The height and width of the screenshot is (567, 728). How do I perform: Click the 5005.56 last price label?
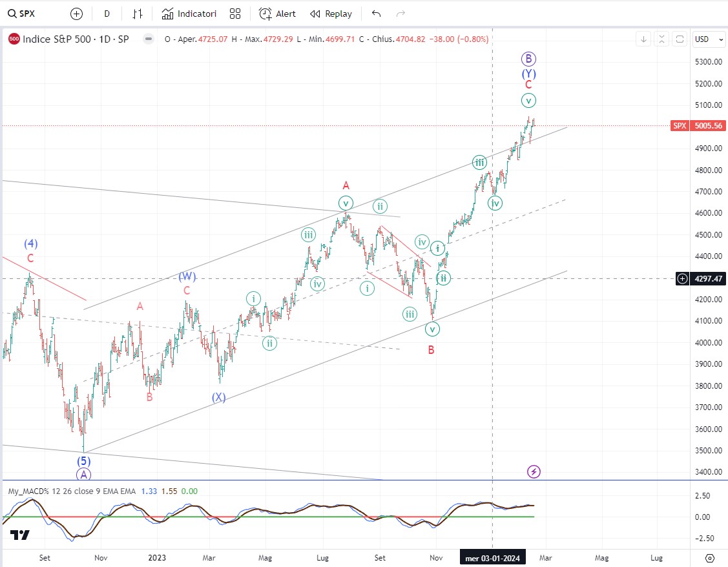pos(709,126)
